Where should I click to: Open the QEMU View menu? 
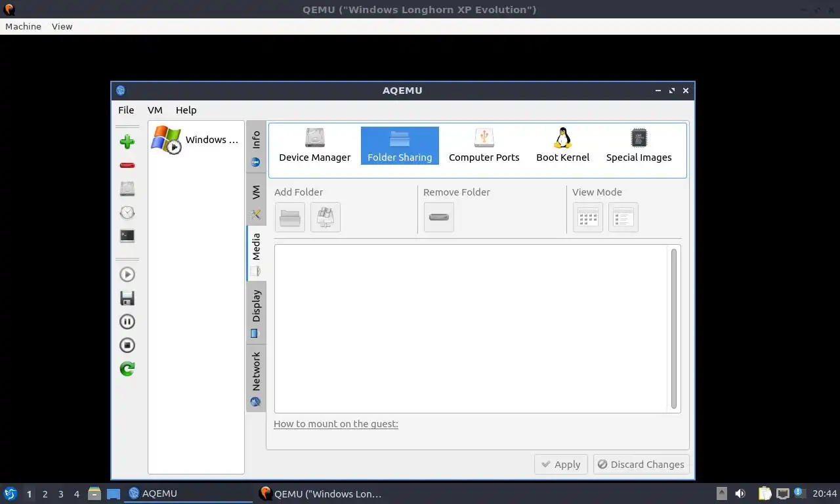(x=62, y=26)
